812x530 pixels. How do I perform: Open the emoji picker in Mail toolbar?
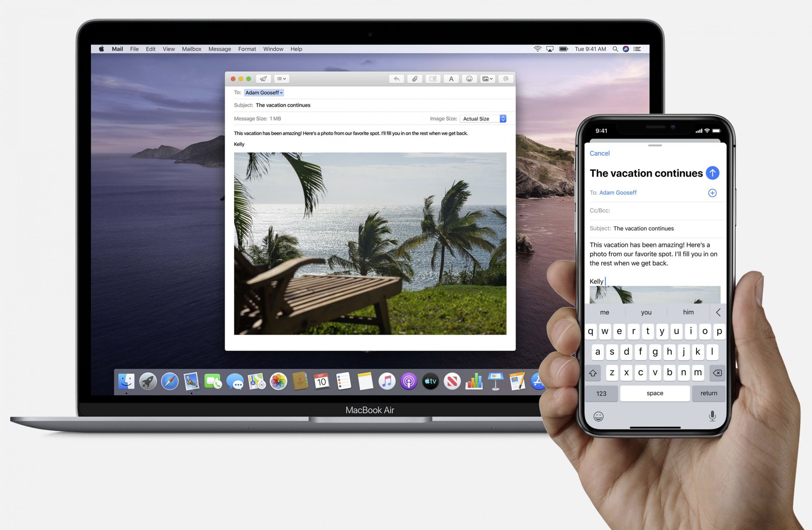[x=469, y=79]
